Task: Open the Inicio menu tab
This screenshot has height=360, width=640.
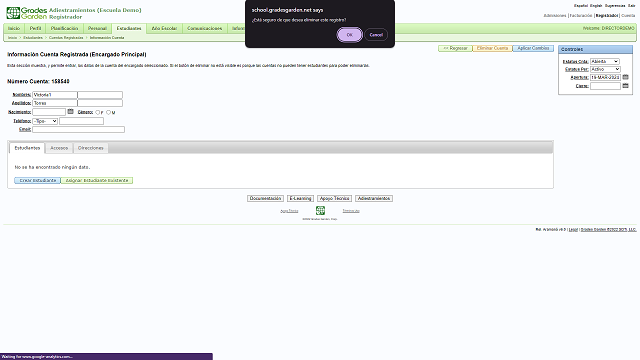Action: (x=14, y=29)
